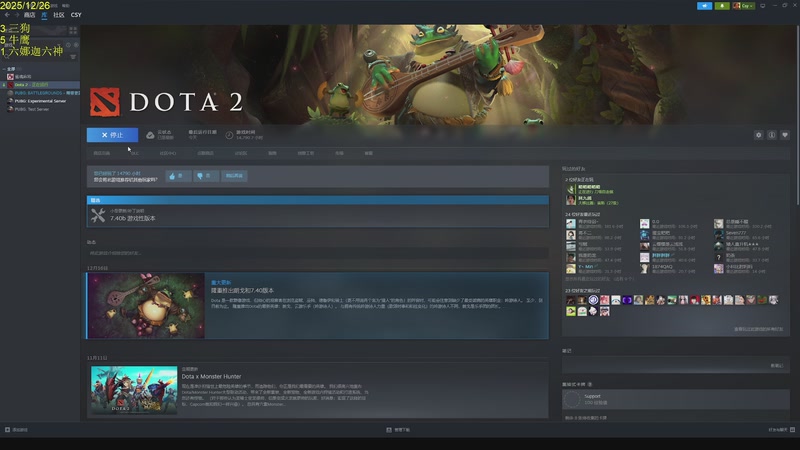This screenshot has width=800, height=450.
Task: Open the 7.40b 游戏性版本 update note
Action: click(133, 218)
